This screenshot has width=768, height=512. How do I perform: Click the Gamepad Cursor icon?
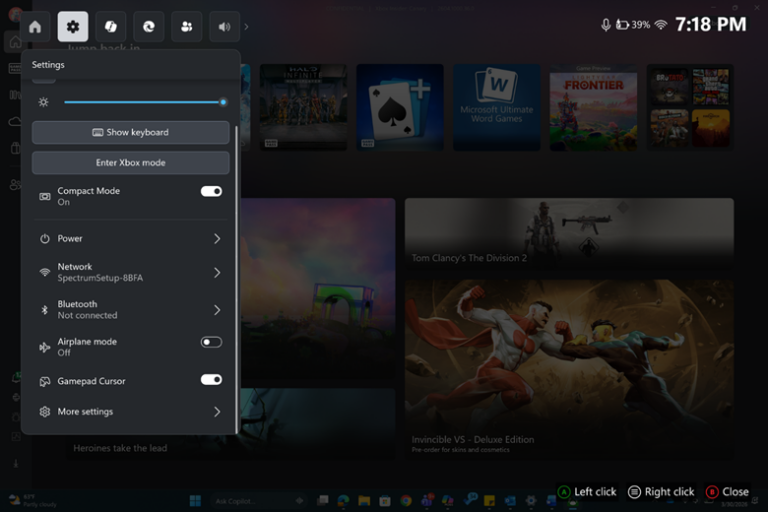(x=45, y=381)
